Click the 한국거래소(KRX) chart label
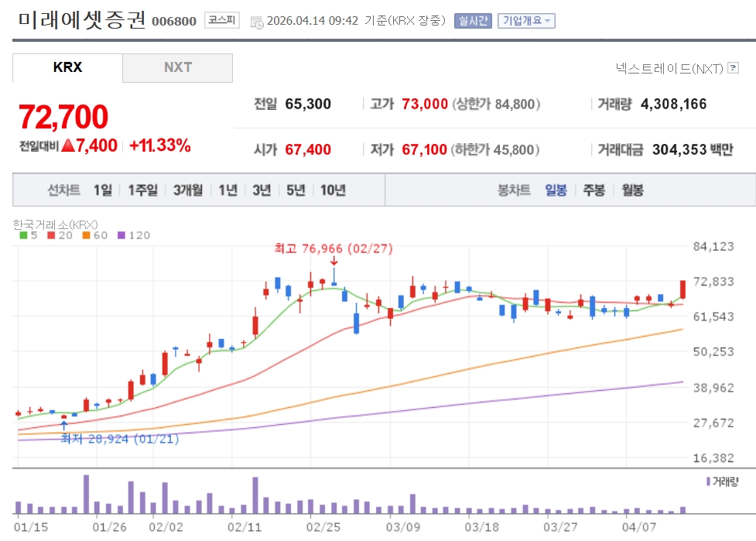Image resolution: width=756 pixels, height=541 pixels. [55, 224]
